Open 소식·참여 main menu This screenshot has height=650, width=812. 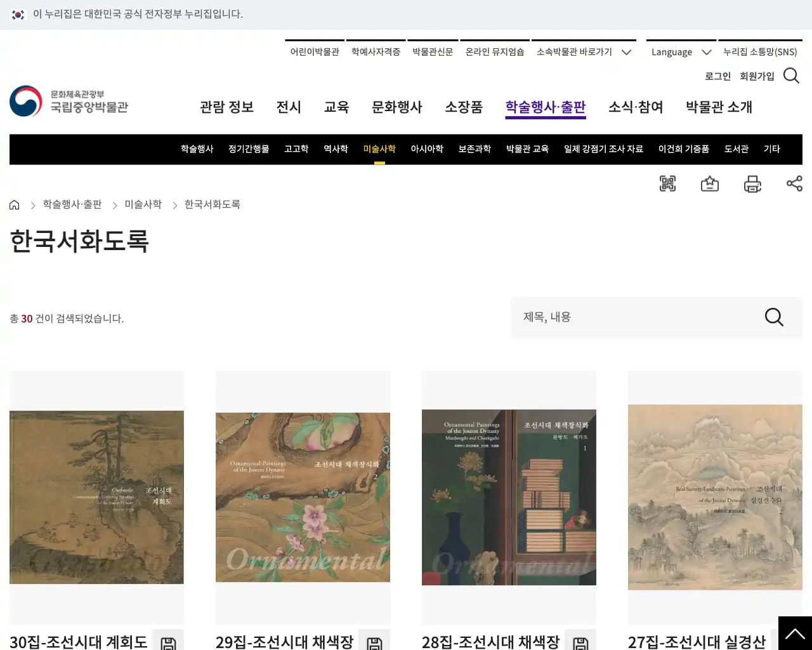tap(636, 107)
